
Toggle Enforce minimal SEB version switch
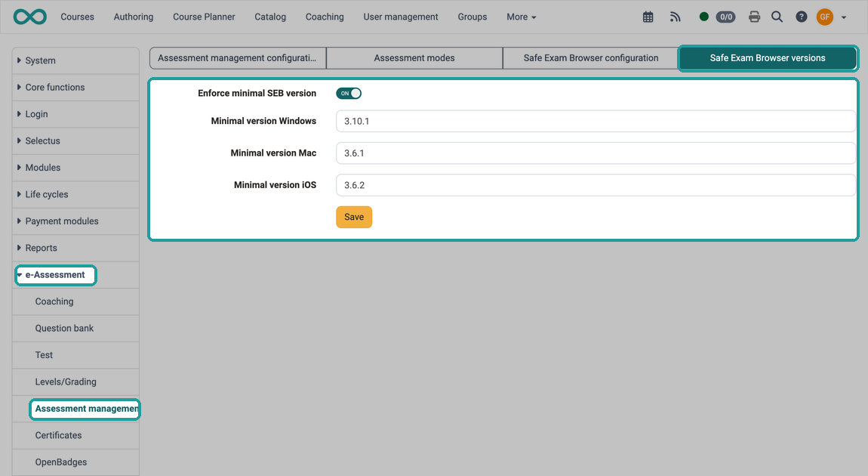tap(349, 93)
